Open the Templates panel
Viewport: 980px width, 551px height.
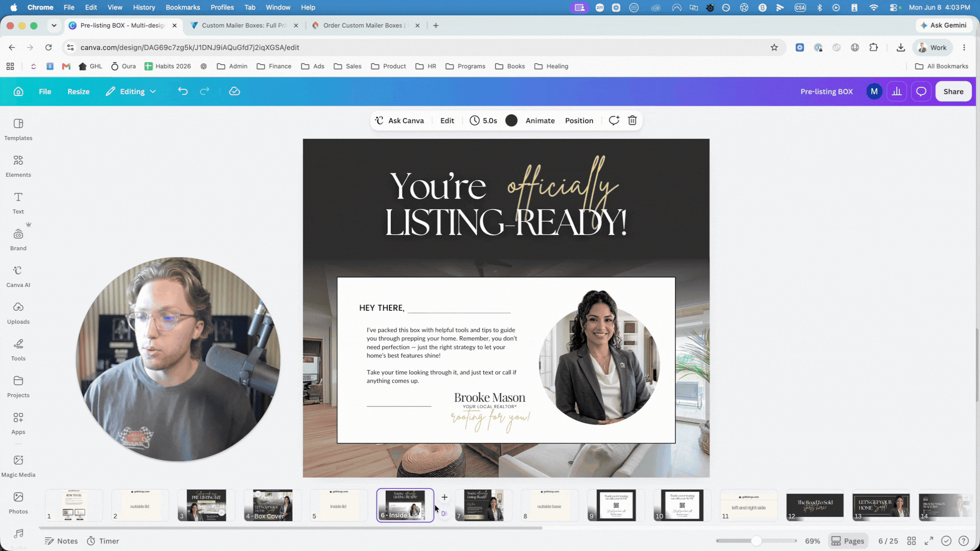tap(18, 130)
